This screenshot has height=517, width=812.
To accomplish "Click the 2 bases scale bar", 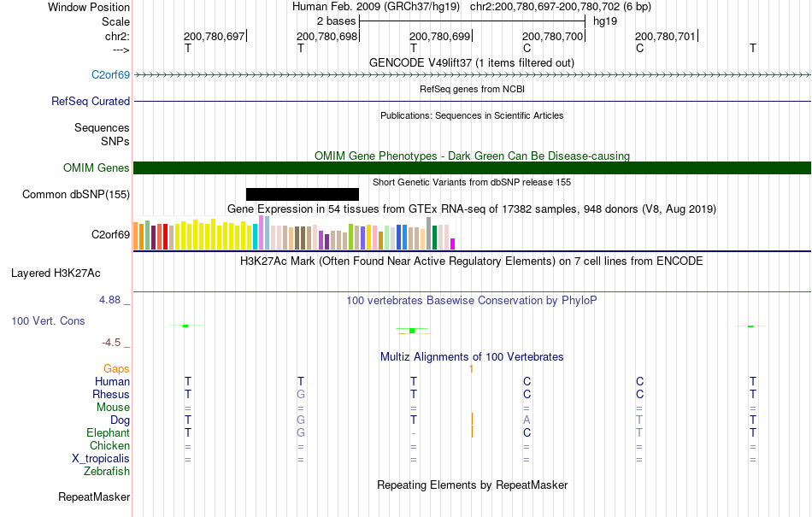I will point(472,21).
